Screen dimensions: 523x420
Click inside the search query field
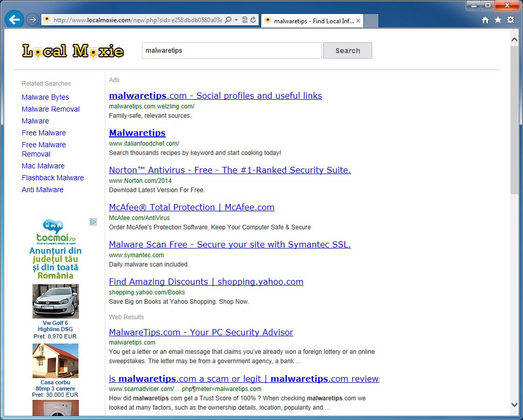click(x=231, y=51)
